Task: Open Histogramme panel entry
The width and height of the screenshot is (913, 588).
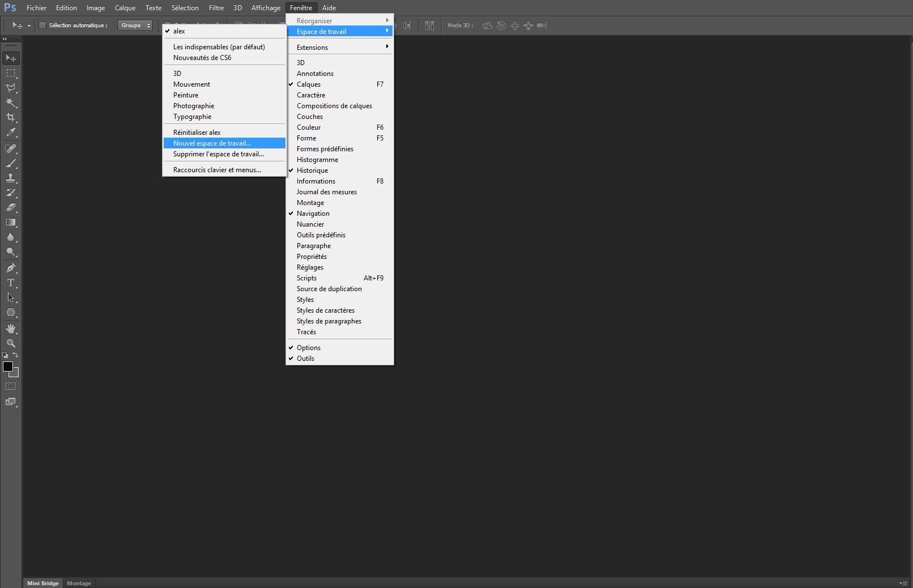Action: point(340,160)
